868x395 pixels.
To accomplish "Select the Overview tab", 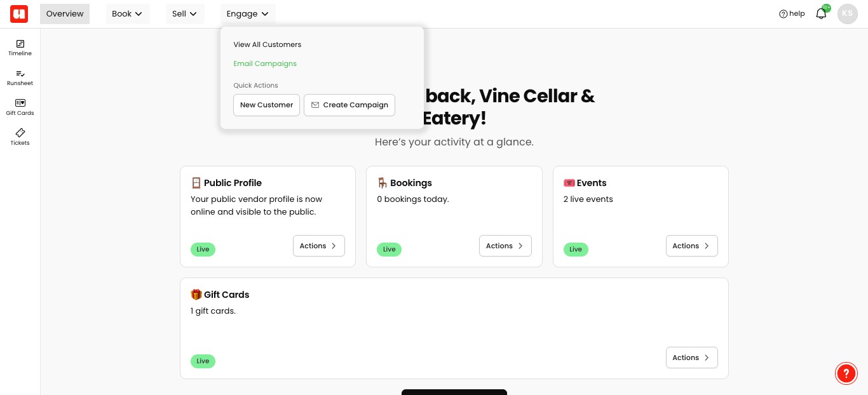I will coord(65,14).
